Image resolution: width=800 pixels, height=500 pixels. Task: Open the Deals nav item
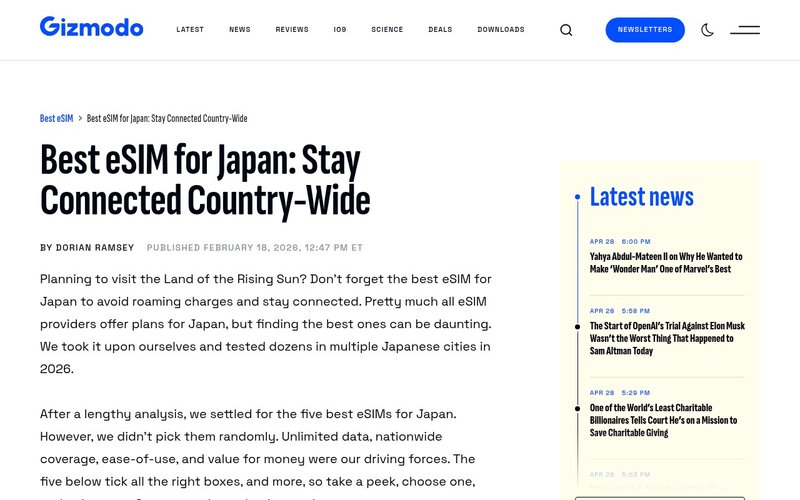pyautogui.click(x=440, y=30)
